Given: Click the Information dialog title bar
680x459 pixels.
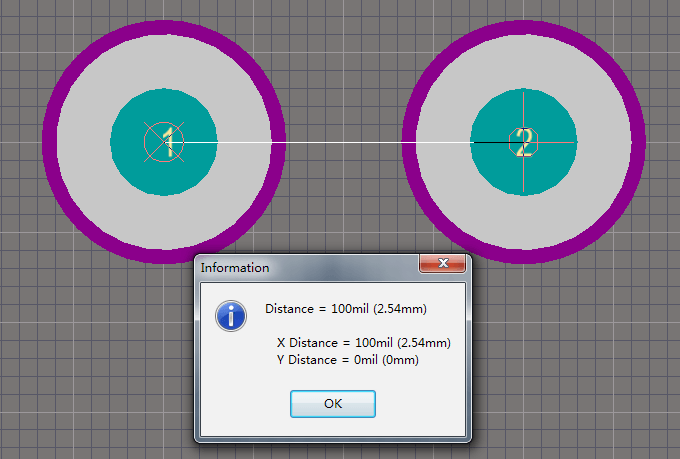Looking at the screenshot, I should click(x=300, y=268).
